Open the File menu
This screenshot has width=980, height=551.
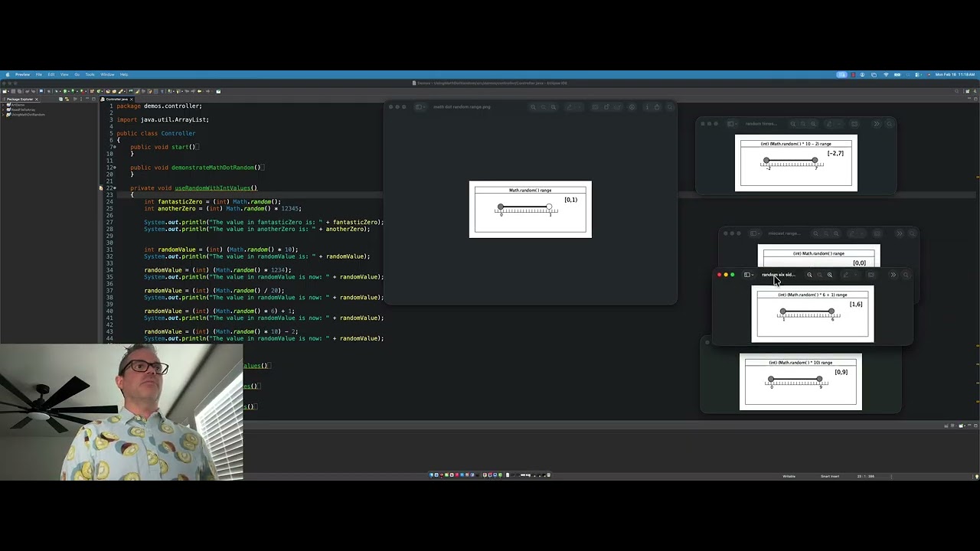(x=39, y=74)
